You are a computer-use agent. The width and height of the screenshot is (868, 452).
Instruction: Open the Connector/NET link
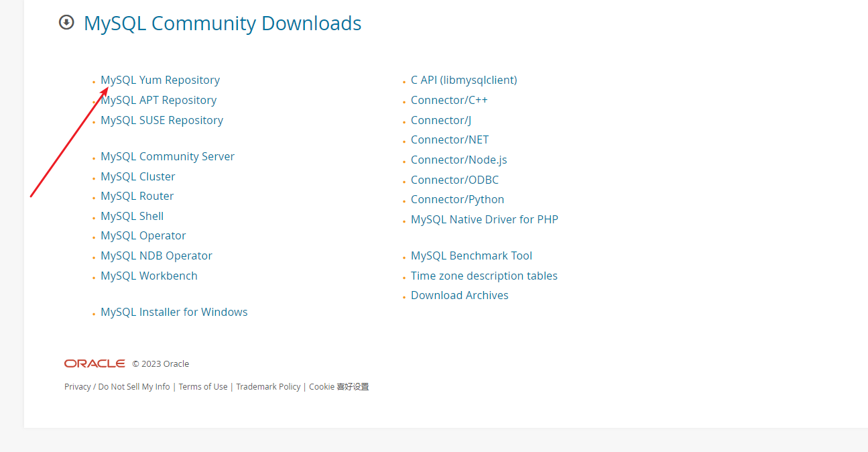pyautogui.click(x=450, y=139)
